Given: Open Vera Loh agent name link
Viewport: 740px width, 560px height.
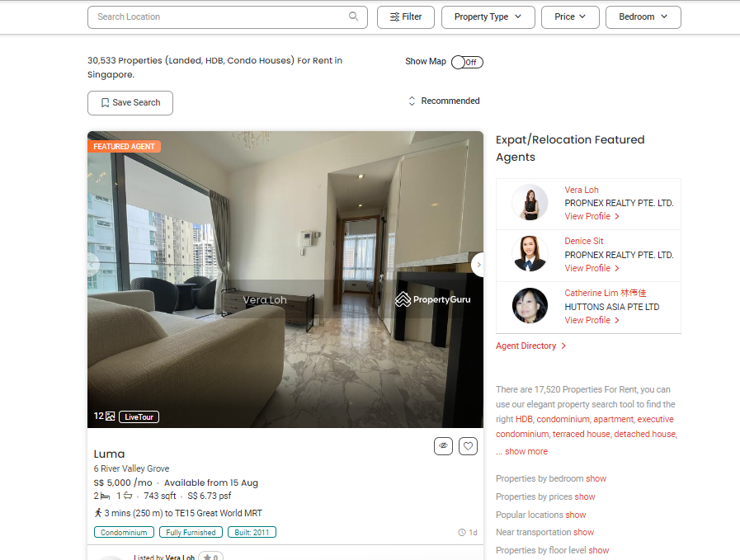Looking at the screenshot, I should pyautogui.click(x=582, y=190).
